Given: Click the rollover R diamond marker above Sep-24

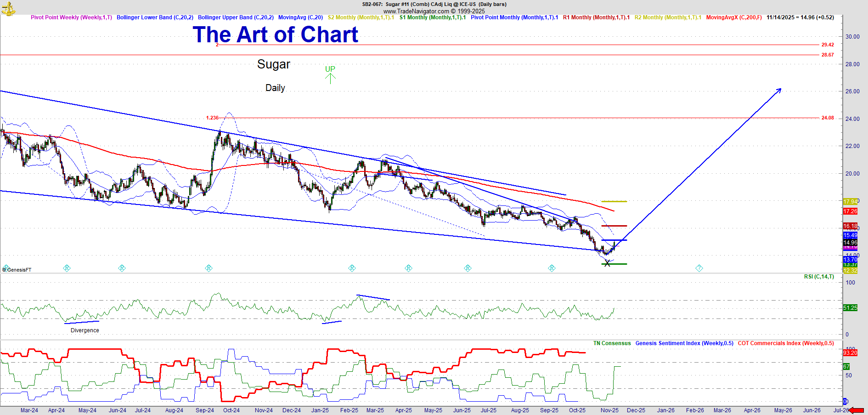Looking at the screenshot, I should pyautogui.click(x=209, y=268).
